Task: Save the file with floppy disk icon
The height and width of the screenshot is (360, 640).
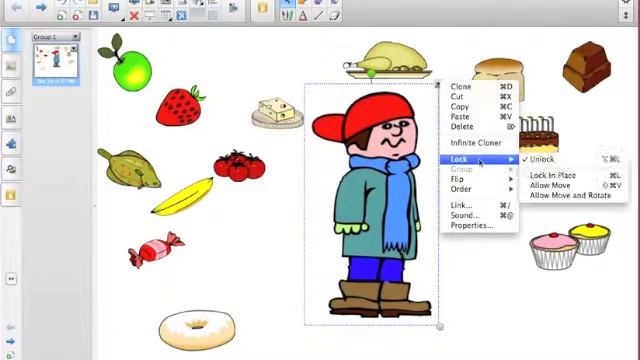Action: click(x=93, y=16)
